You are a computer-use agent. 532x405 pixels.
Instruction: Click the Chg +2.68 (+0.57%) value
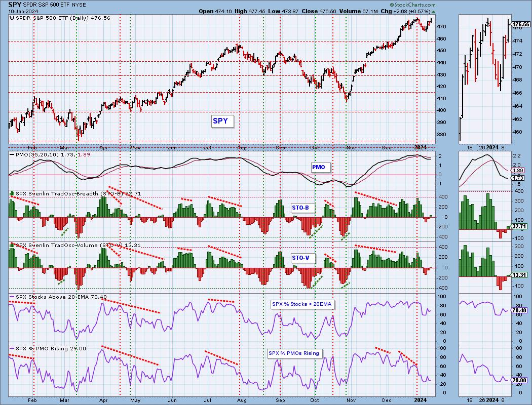(405, 11)
